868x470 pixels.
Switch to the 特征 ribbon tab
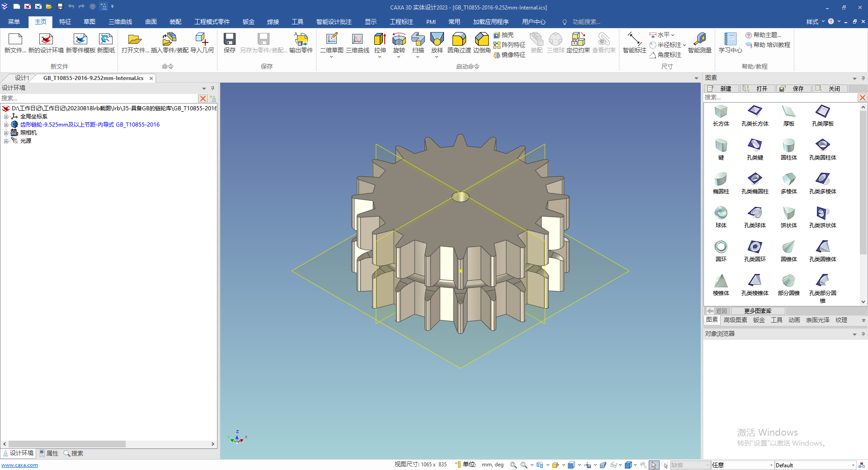pyautogui.click(x=65, y=22)
